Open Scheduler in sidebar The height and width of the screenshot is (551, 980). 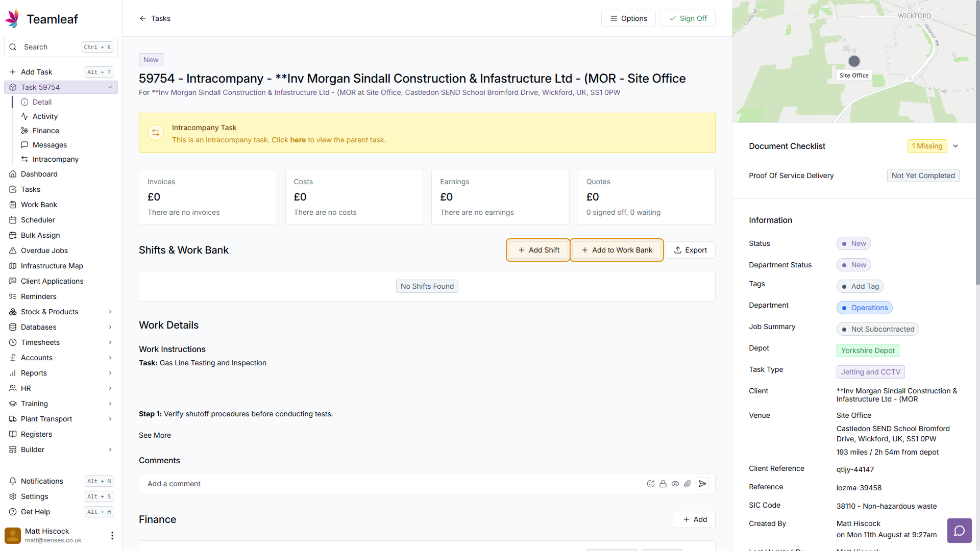pyautogui.click(x=61, y=220)
